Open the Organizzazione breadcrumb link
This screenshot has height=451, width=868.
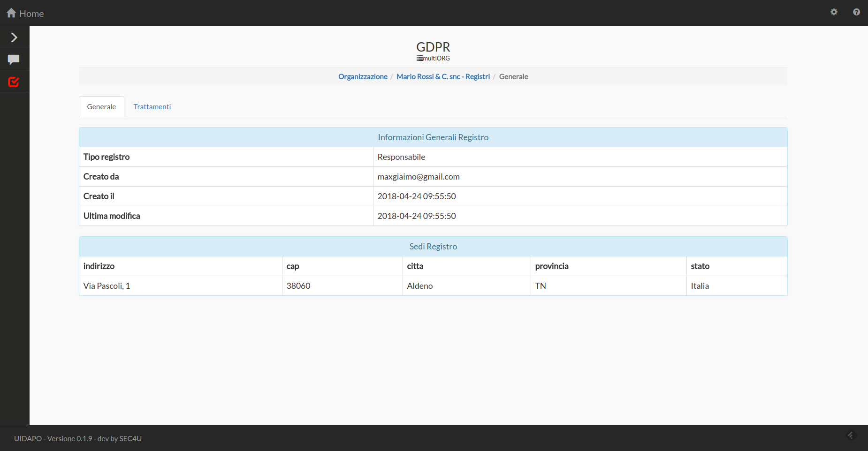point(363,76)
